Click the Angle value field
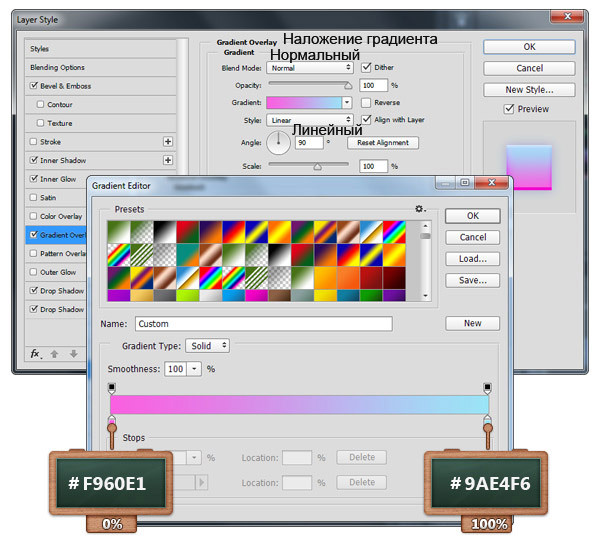This screenshot has height=540, width=600. [309, 143]
